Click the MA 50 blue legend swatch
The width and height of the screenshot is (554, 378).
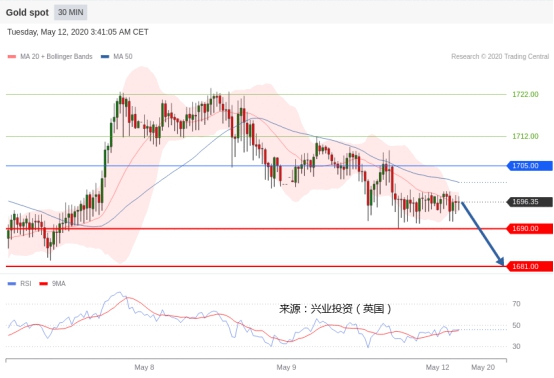click(105, 57)
